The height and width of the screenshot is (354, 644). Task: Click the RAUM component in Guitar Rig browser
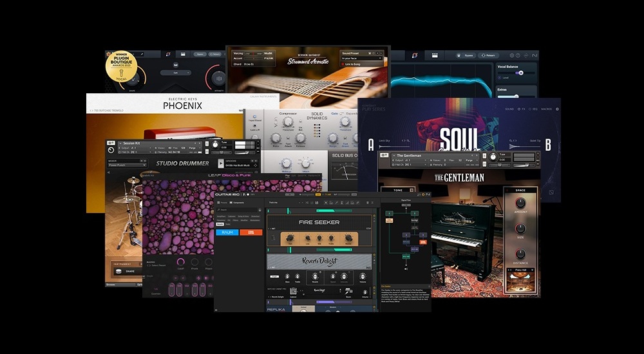[x=227, y=232]
